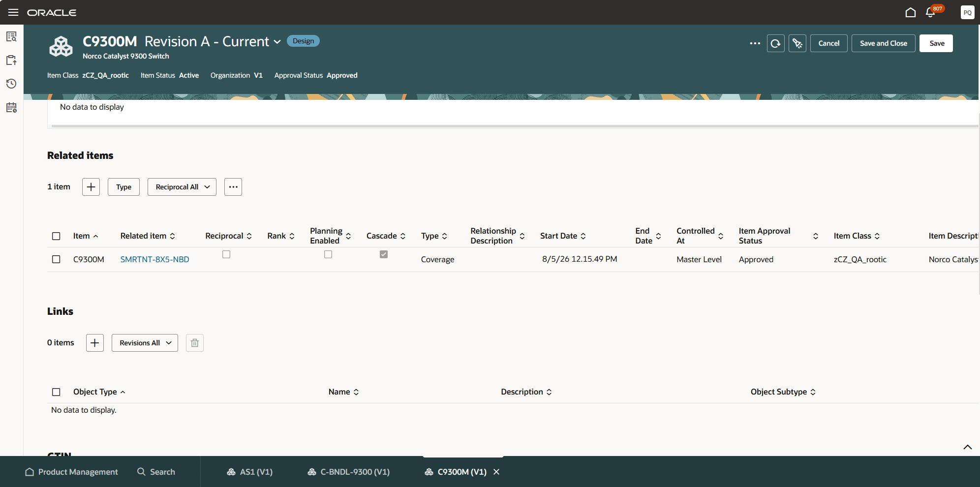Toggle Reciprocal checkbox for SMRTNT-8X5-NBD
Screen dimensions: 980x487
pyautogui.click(x=226, y=254)
